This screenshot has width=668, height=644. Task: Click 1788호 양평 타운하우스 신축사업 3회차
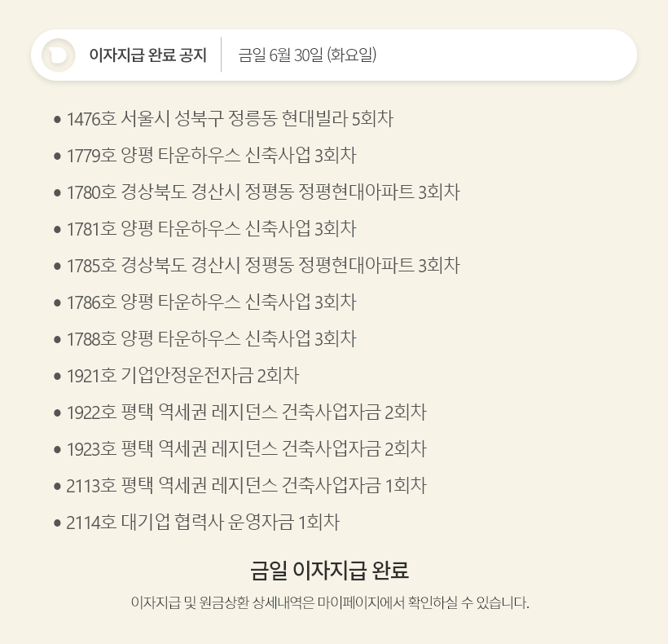212,339
